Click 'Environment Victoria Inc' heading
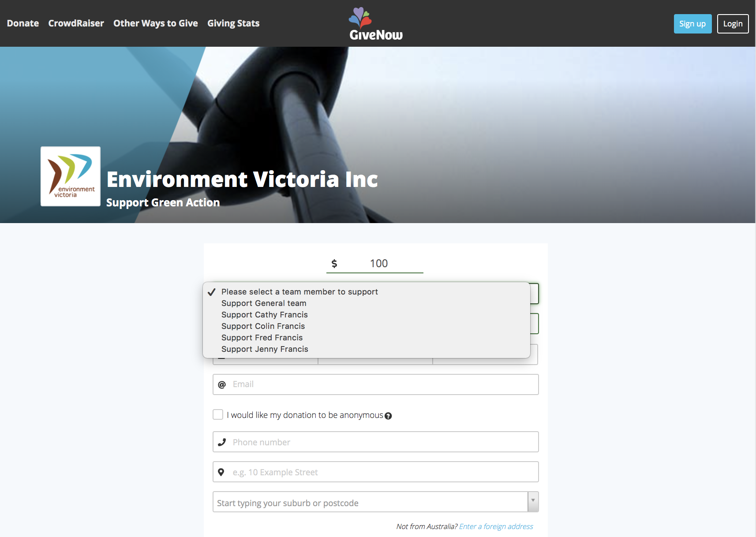 click(242, 179)
